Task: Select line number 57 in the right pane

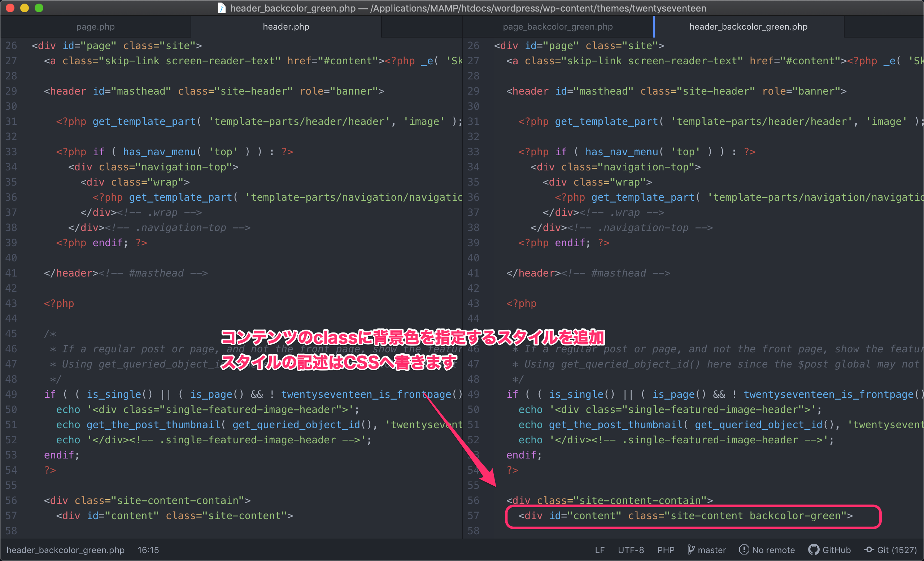Action: [473, 516]
